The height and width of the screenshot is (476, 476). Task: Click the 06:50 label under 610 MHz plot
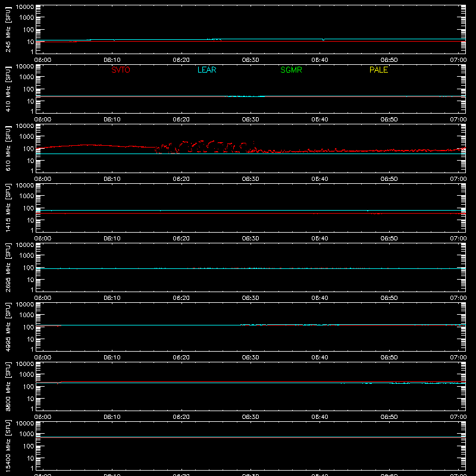[x=389, y=179]
